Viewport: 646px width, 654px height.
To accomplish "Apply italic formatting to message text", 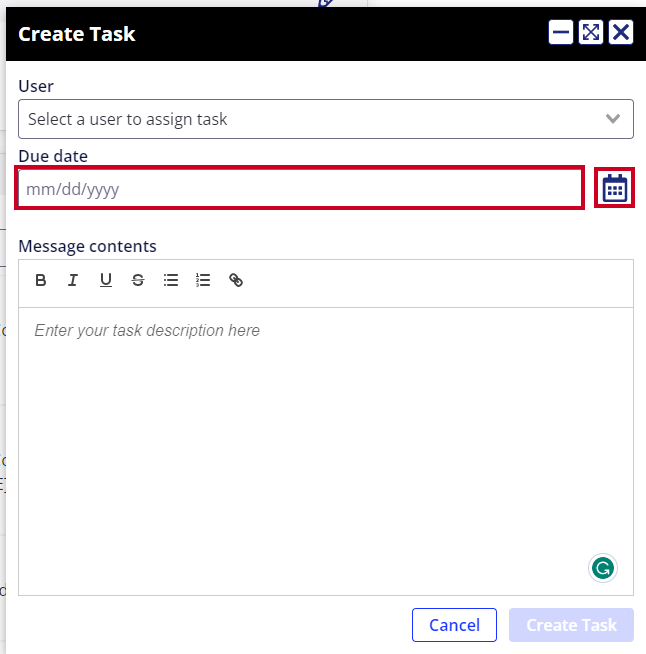I will pyautogui.click(x=73, y=280).
